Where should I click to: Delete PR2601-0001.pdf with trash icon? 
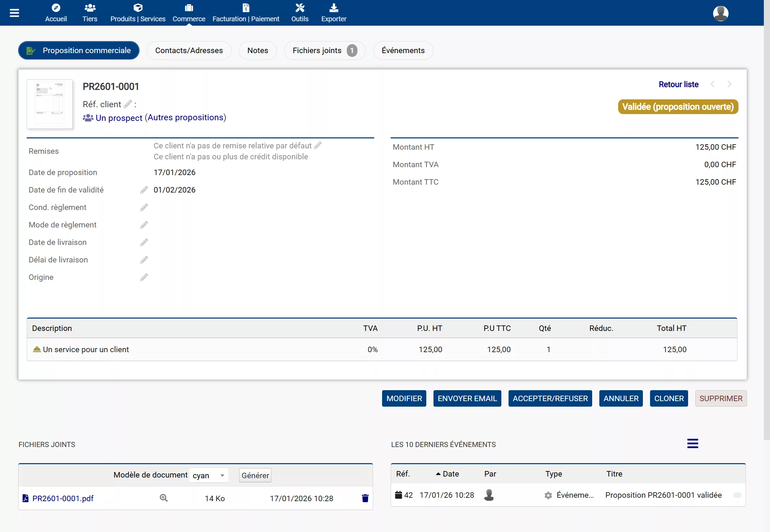click(365, 498)
